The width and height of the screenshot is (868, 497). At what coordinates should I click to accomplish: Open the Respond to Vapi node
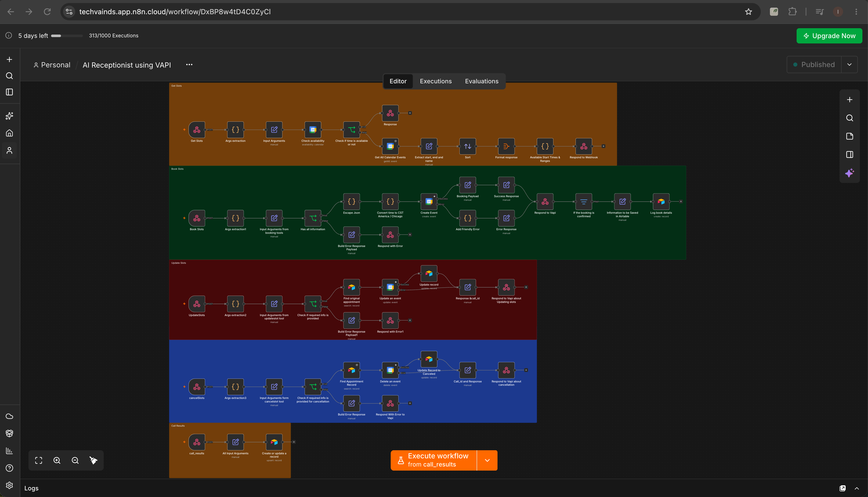coord(545,201)
